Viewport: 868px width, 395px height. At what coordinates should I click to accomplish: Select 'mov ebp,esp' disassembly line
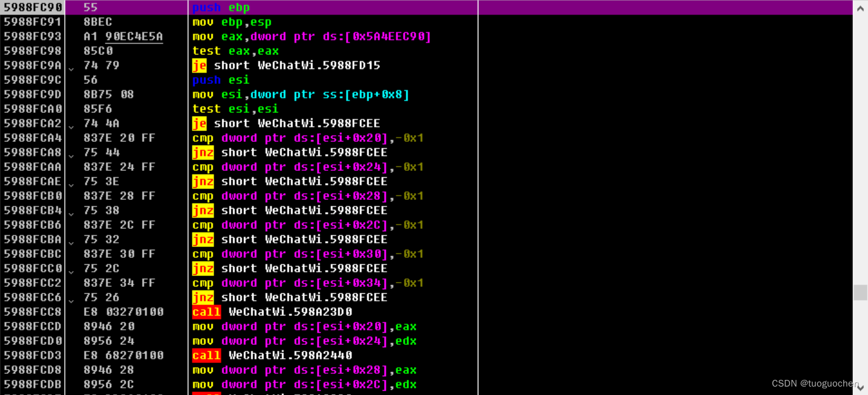tap(232, 22)
